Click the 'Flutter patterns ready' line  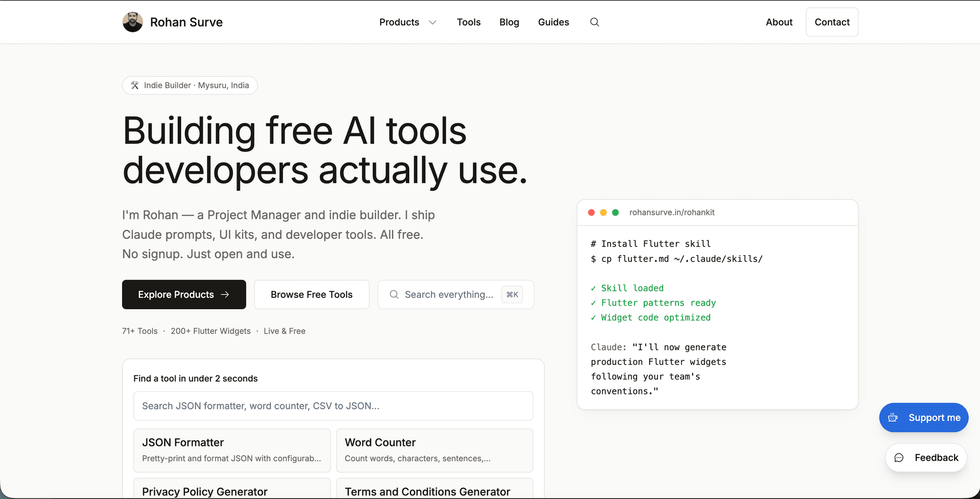653,303
